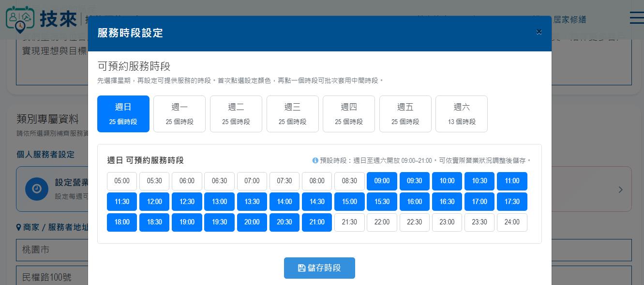Enable the 23:00 time slot
Image resolution: width=644 pixels, height=285 pixels.
[447, 222]
